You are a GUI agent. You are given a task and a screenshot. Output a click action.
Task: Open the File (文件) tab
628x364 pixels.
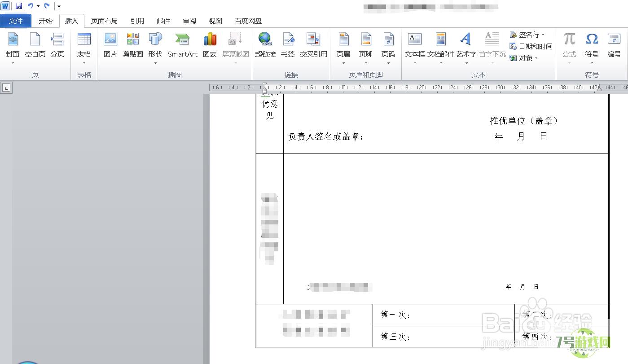pyautogui.click(x=16, y=21)
